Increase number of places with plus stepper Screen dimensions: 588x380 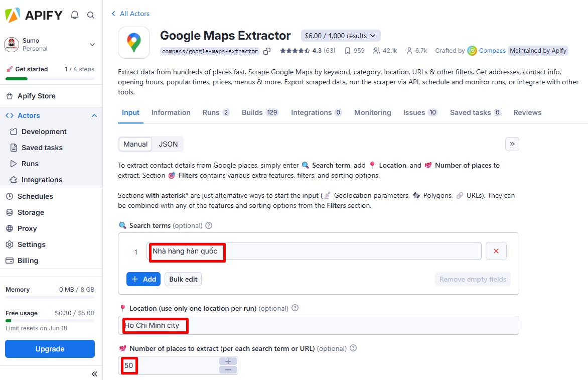tap(228, 361)
